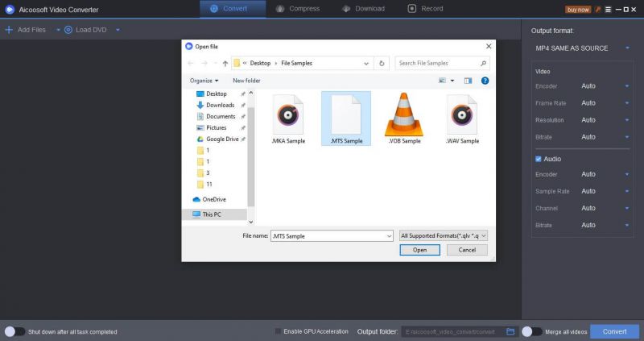
Task: Switch to the Record tab
Action: [x=426, y=9]
